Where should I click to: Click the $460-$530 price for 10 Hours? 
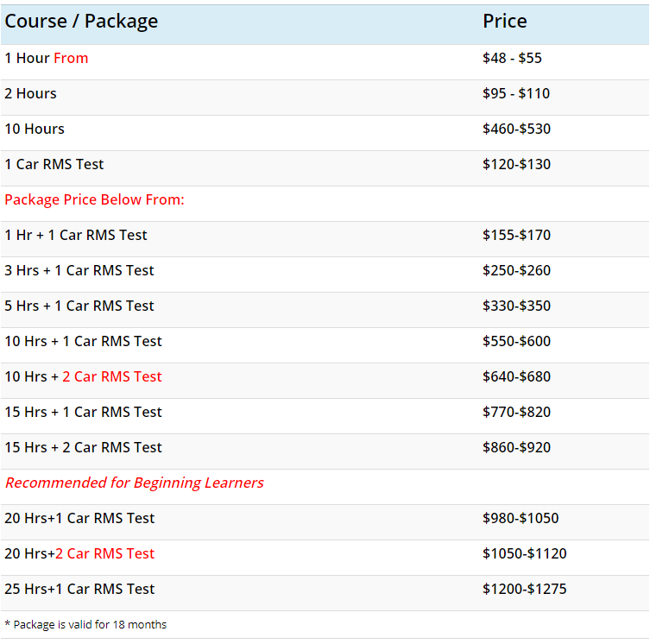[517, 129]
